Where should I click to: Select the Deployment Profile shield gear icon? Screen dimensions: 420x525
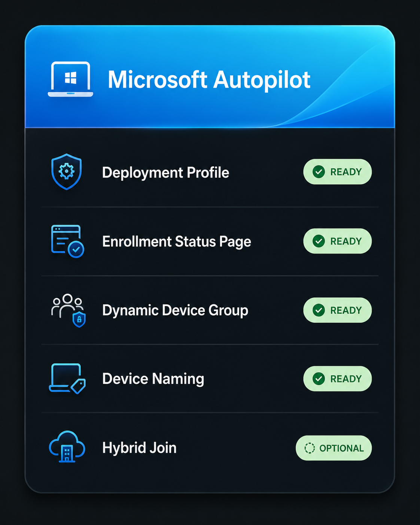coord(66,172)
